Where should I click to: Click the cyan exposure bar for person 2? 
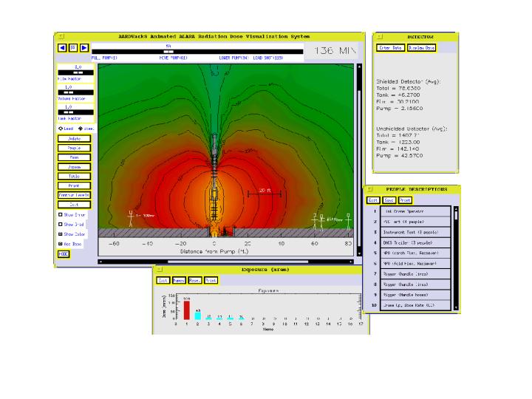pos(198,316)
